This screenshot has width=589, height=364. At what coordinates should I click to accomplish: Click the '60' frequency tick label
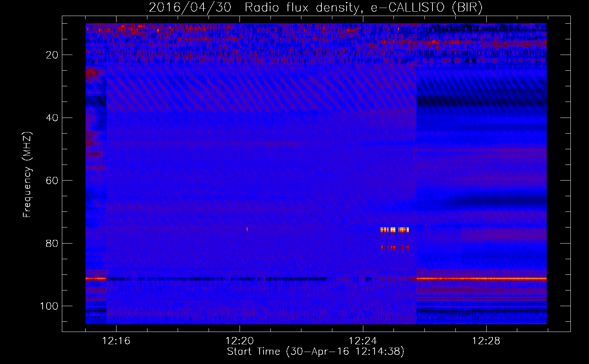(x=52, y=181)
